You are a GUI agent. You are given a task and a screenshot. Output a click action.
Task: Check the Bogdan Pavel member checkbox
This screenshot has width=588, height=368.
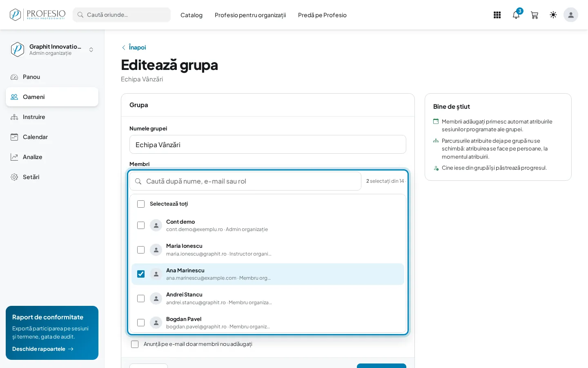(x=141, y=323)
